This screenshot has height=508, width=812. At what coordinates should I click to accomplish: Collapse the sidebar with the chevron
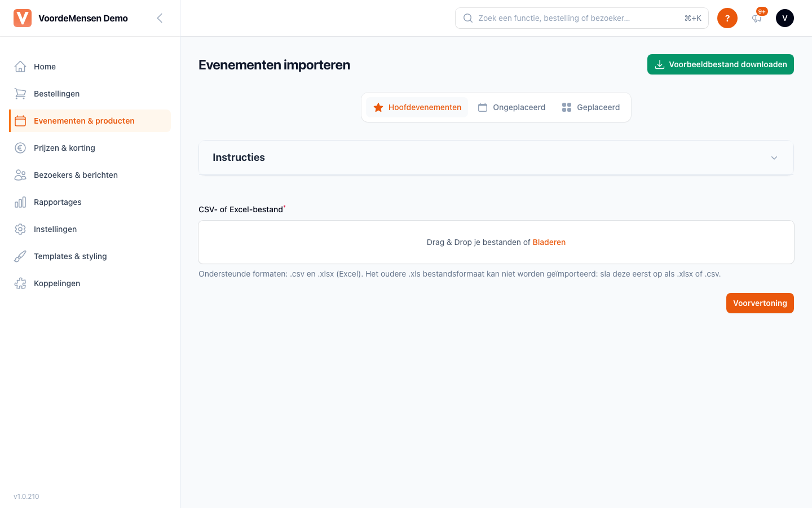160,18
